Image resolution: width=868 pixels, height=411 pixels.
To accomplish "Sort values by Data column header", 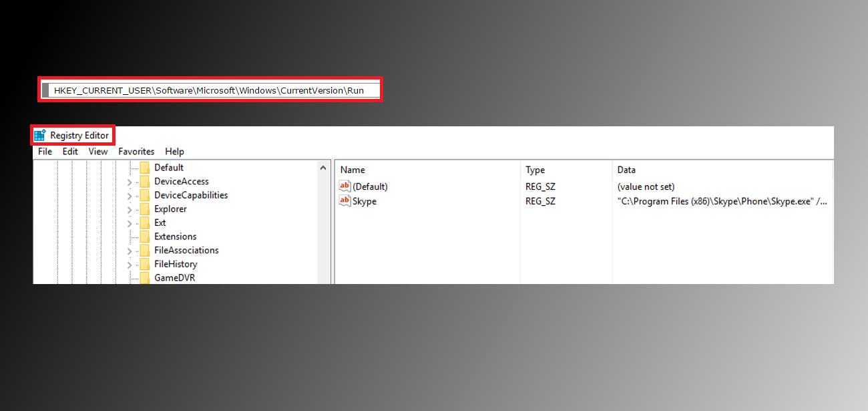I will pyautogui.click(x=722, y=170).
